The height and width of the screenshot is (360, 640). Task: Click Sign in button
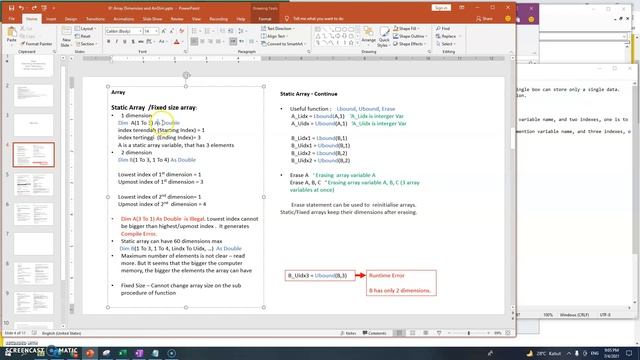coord(441,8)
